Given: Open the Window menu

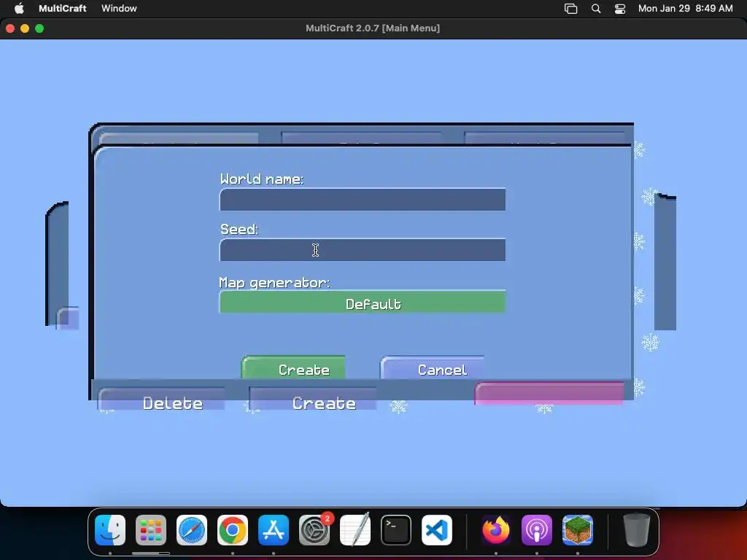Looking at the screenshot, I should click(119, 8).
